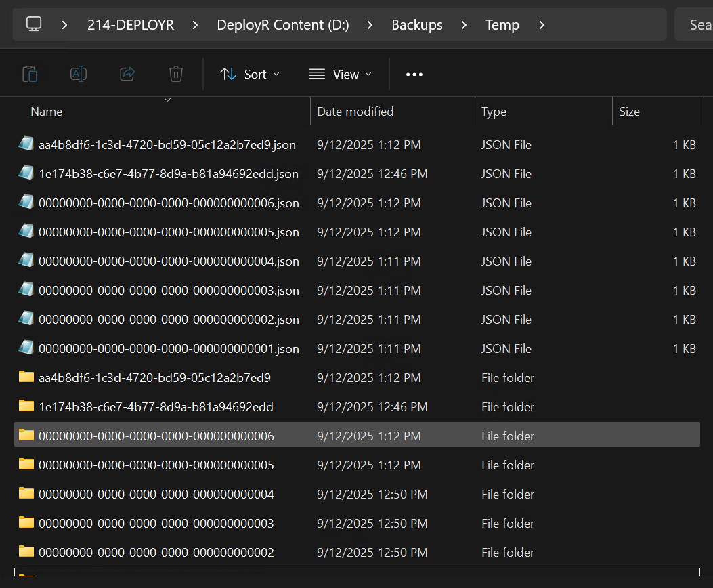Click the Share toolbar icon
The width and height of the screenshot is (713, 588).
(x=127, y=74)
